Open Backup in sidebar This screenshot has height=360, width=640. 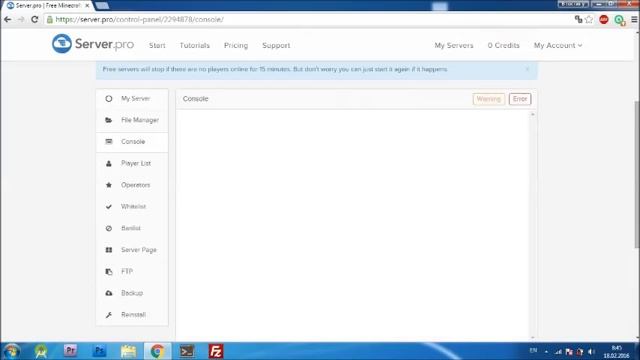(x=132, y=293)
